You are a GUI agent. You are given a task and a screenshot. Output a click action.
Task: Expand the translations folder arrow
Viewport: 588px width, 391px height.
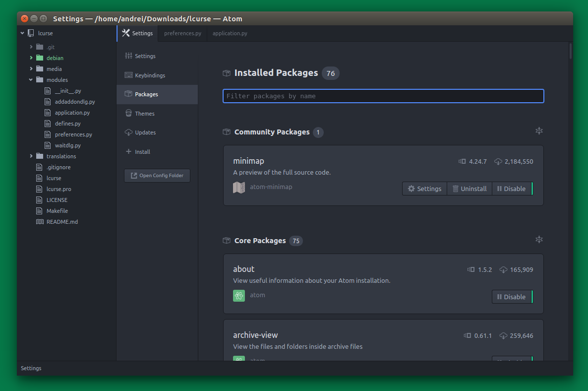(x=31, y=156)
